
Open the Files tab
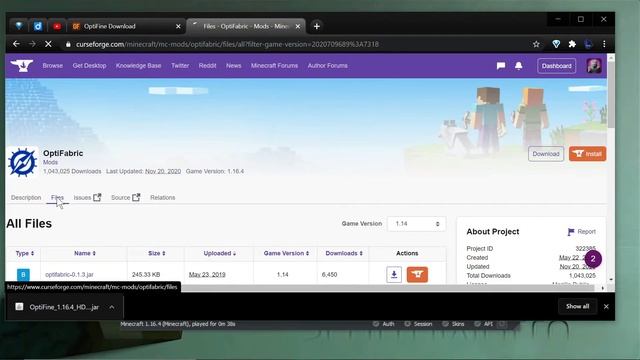[x=57, y=198]
